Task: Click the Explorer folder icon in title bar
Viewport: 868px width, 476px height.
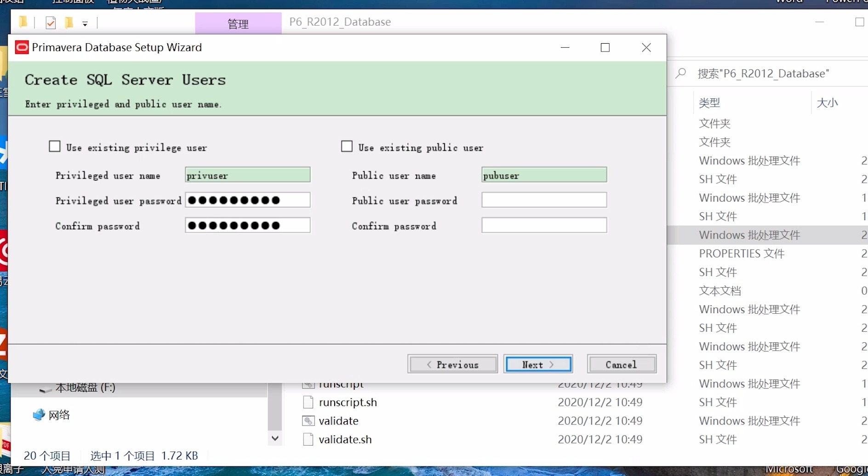Action: click(23, 22)
